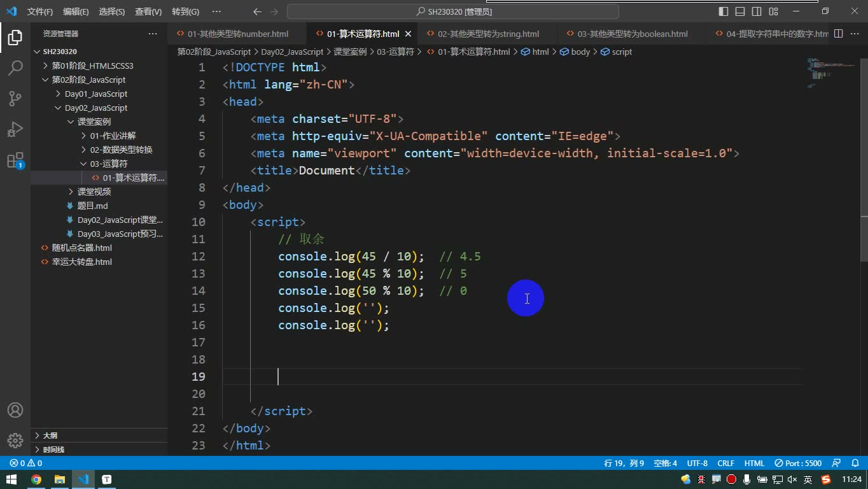Toggle the Secondary Side Bar visibility

(x=757, y=11)
